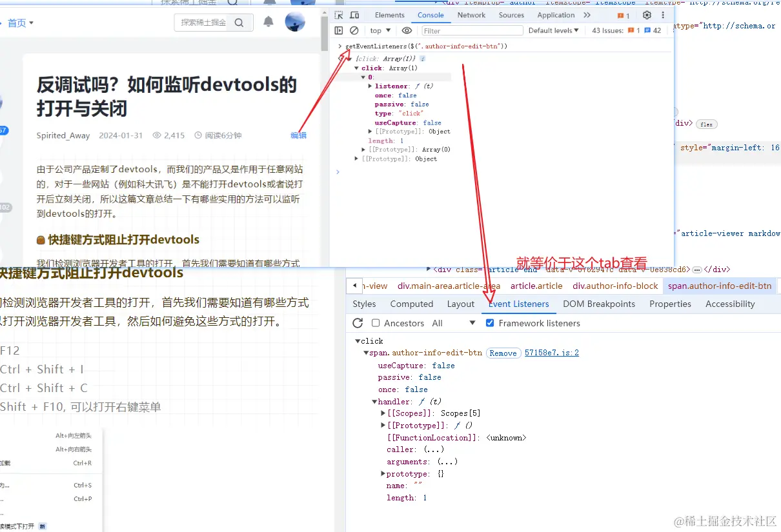Expand [[Scopes]]: Scopes[5] entry
The height and width of the screenshot is (532, 781).
pos(383,413)
